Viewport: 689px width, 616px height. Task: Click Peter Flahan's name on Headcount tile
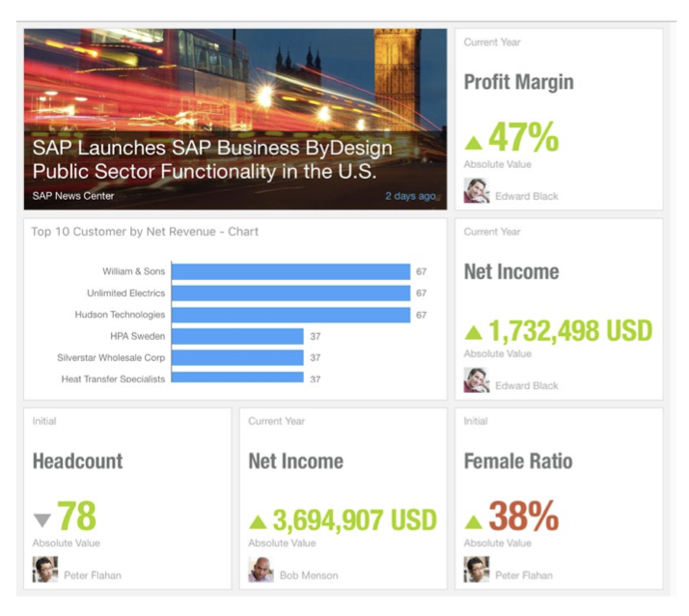click(x=93, y=575)
